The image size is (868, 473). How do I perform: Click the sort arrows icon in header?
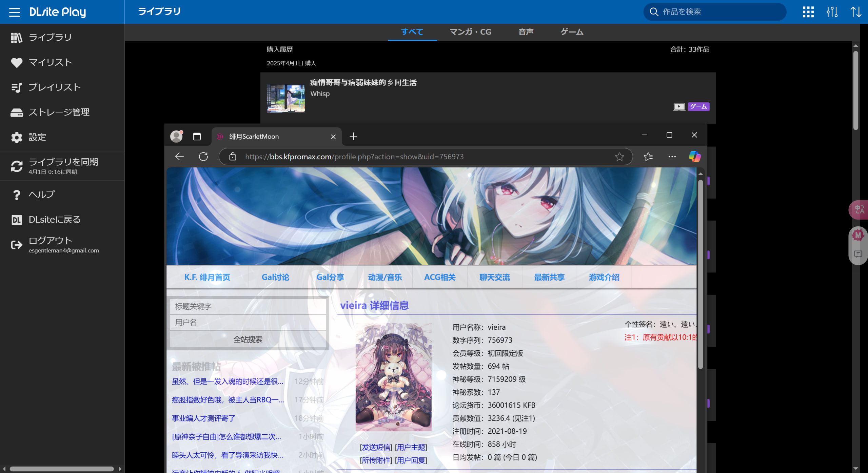point(856,12)
